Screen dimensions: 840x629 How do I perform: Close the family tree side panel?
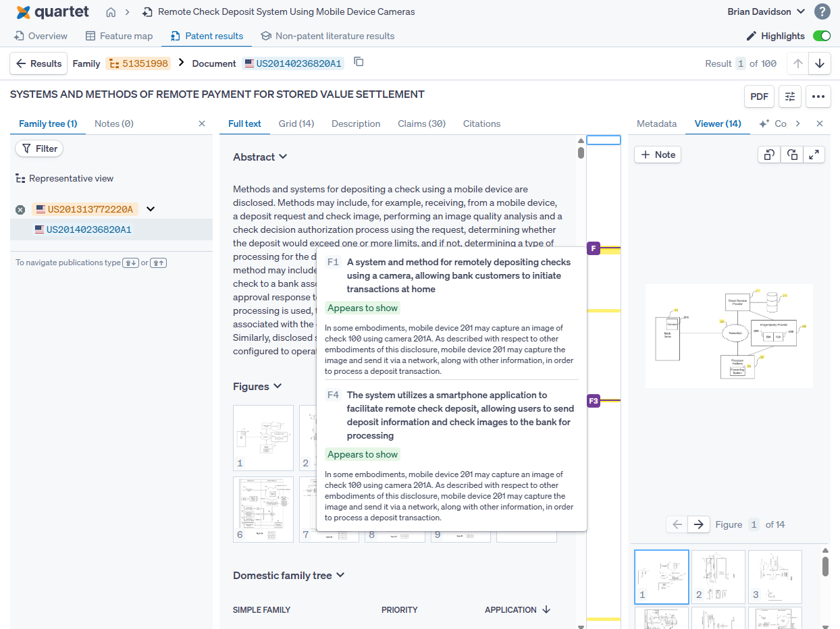coord(202,124)
